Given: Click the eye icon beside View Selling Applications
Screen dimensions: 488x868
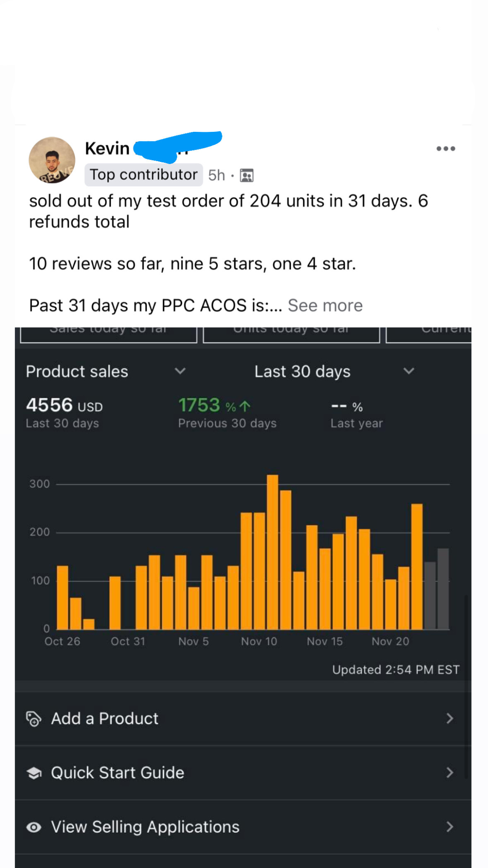Looking at the screenshot, I should [x=34, y=826].
